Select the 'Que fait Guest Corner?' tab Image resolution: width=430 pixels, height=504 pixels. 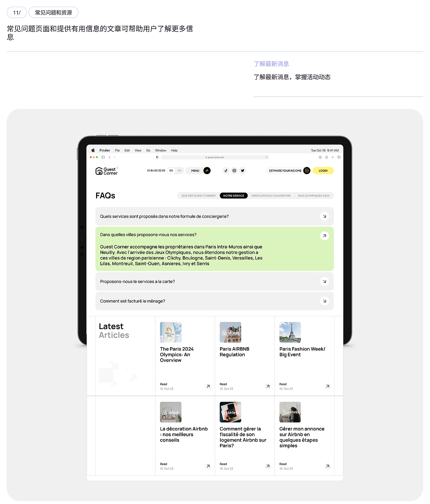199,196
